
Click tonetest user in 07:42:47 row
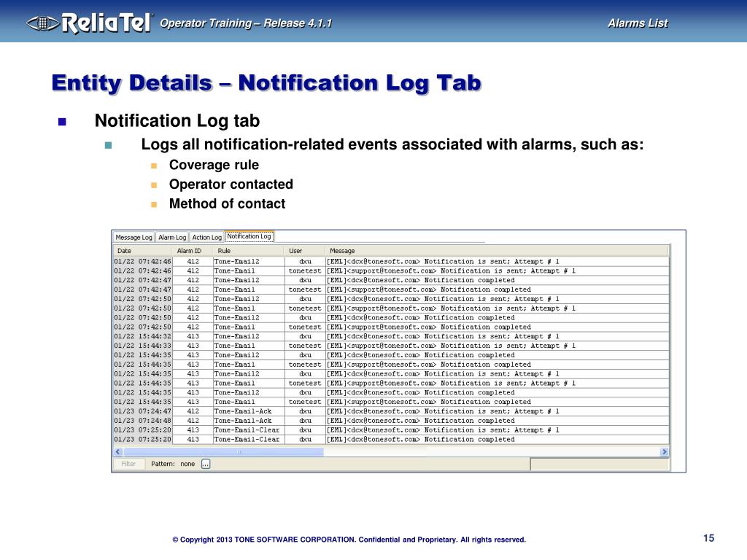pyautogui.click(x=305, y=289)
